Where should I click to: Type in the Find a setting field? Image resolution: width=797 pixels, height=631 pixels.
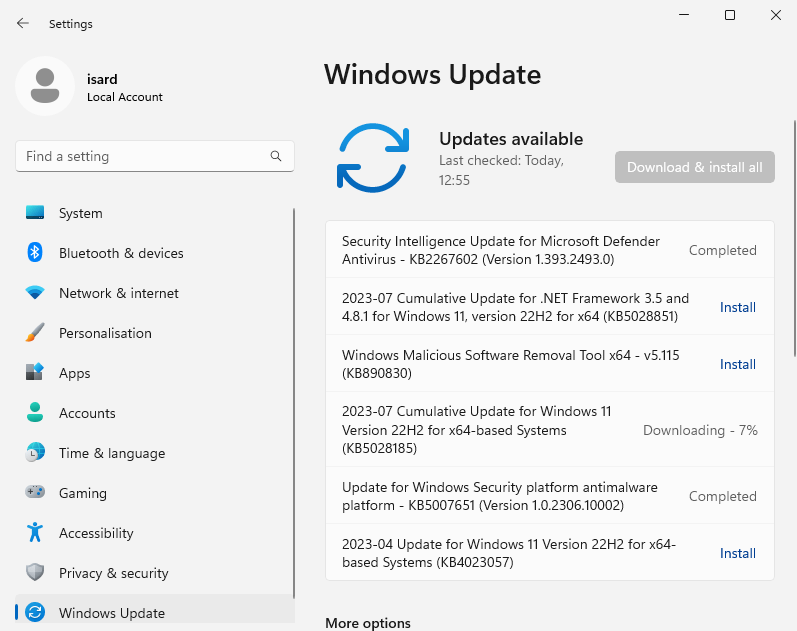pyautogui.click(x=140, y=157)
